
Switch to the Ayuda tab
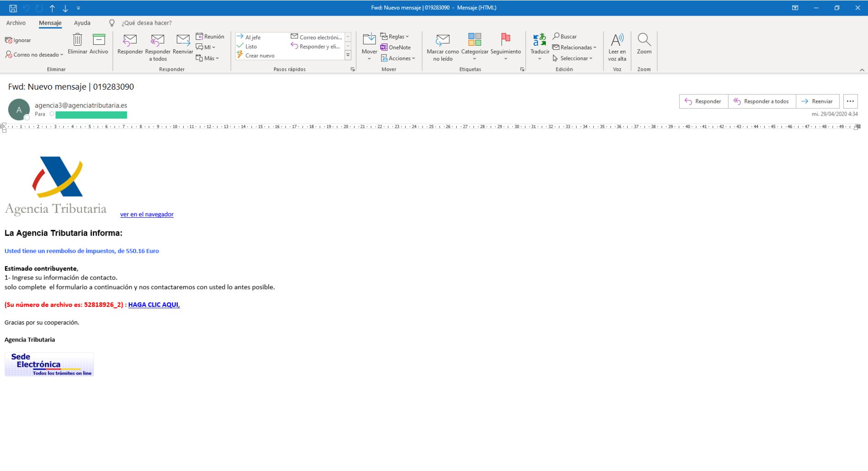[82, 23]
